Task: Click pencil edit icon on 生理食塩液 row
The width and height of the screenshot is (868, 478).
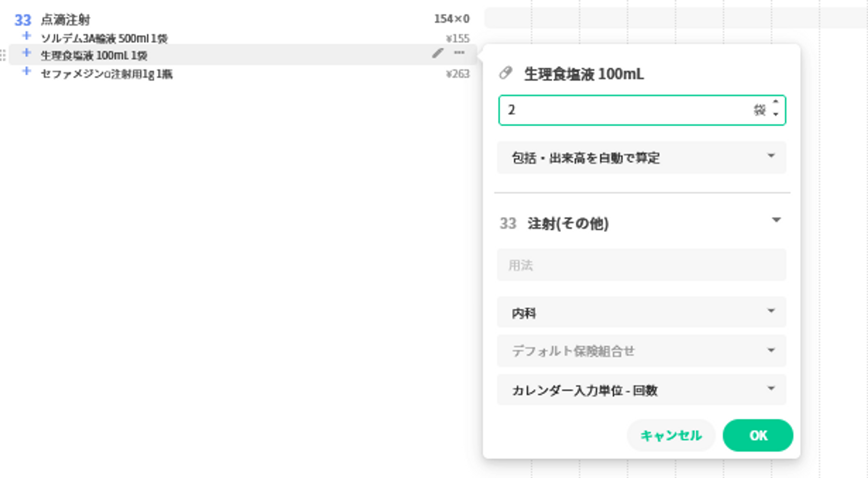Action: pyautogui.click(x=437, y=53)
